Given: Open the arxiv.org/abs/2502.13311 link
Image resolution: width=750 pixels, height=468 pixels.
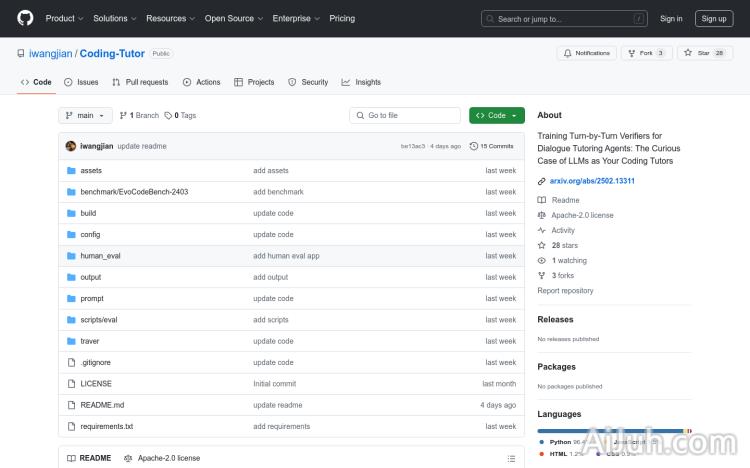Looking at the screenshot, I should [x=592, y=181].
